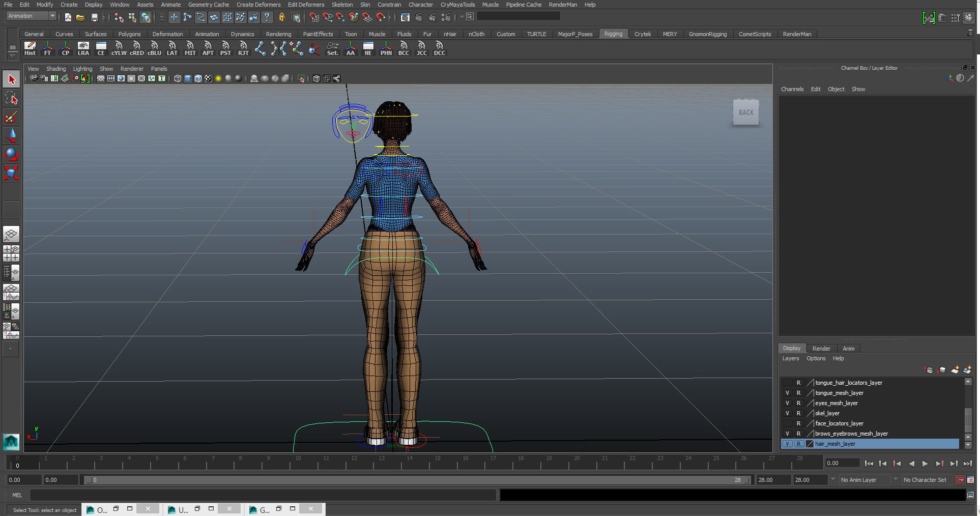Click the layer list scrollbar thumb
The width and height of the screenshot is (980, 516).
coord(968,419)
